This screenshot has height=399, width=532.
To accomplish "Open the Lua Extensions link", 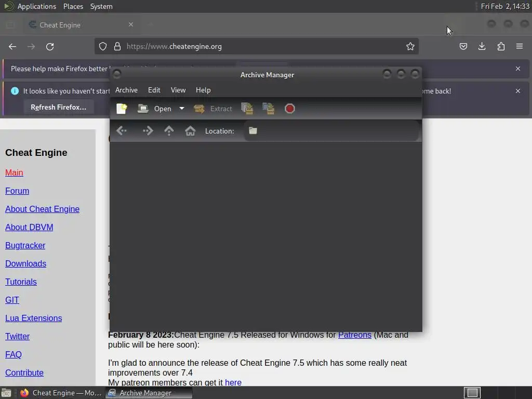I will point(33,318).
